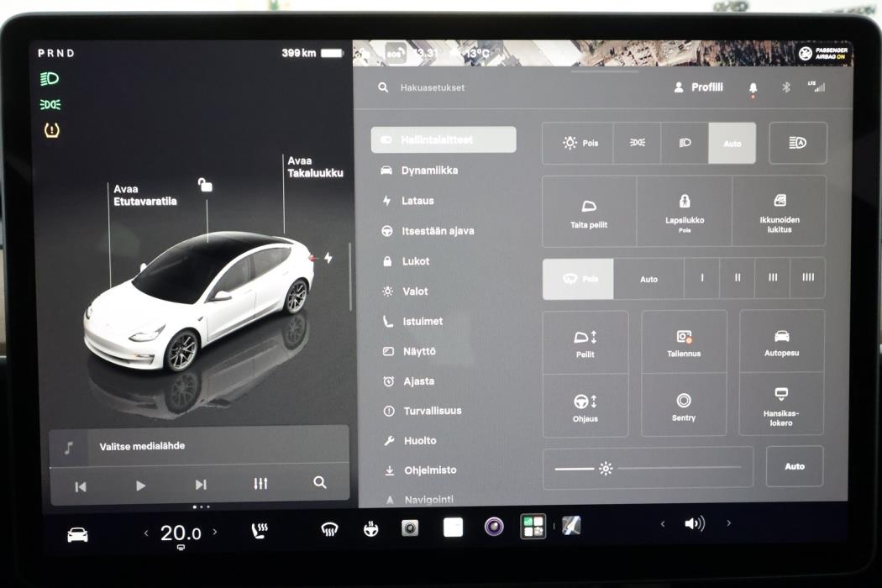Screen dimensions: 882x588
Task: Select wiper speed II
Action: pos(737,278)
